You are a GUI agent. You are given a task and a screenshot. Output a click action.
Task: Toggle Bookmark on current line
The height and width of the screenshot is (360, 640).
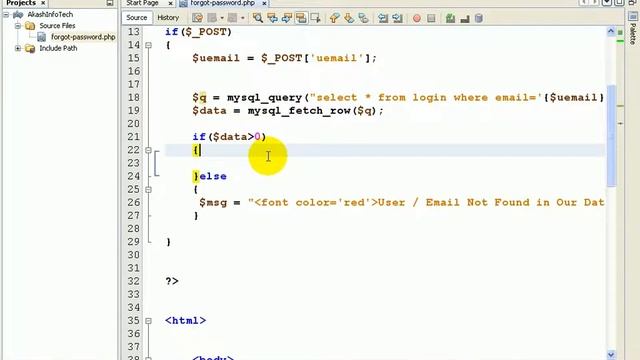coord(363,18)
